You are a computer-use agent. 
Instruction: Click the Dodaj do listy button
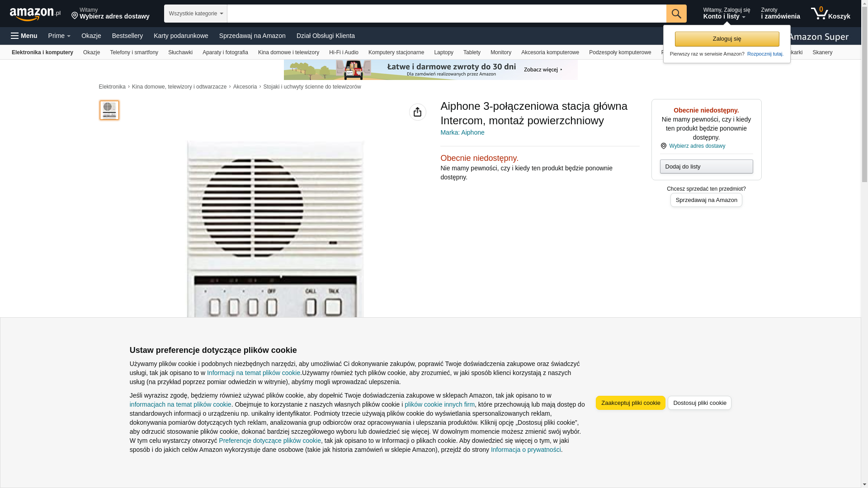tap(706, 167)
